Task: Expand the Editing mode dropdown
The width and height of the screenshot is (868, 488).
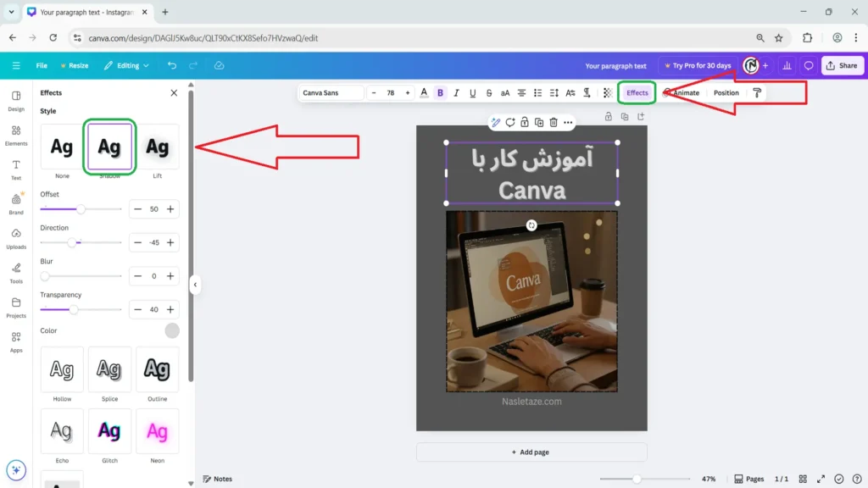Action: tap(127, 65)
